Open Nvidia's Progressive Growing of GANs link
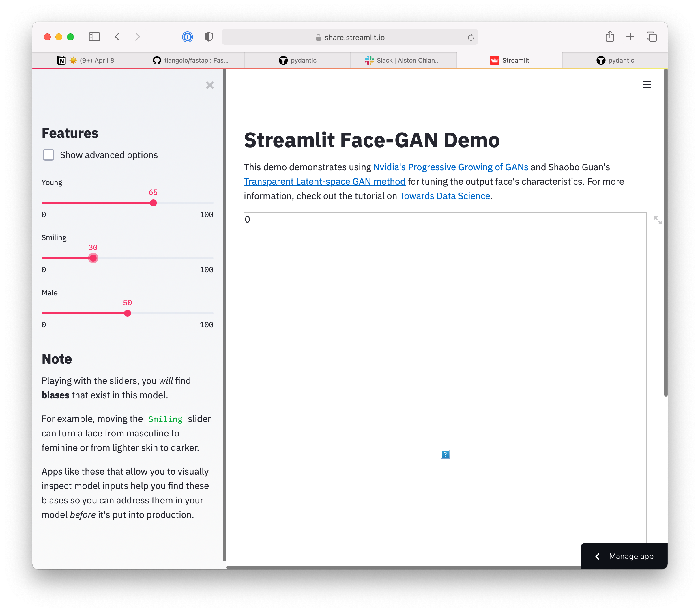 coord(450,167)
